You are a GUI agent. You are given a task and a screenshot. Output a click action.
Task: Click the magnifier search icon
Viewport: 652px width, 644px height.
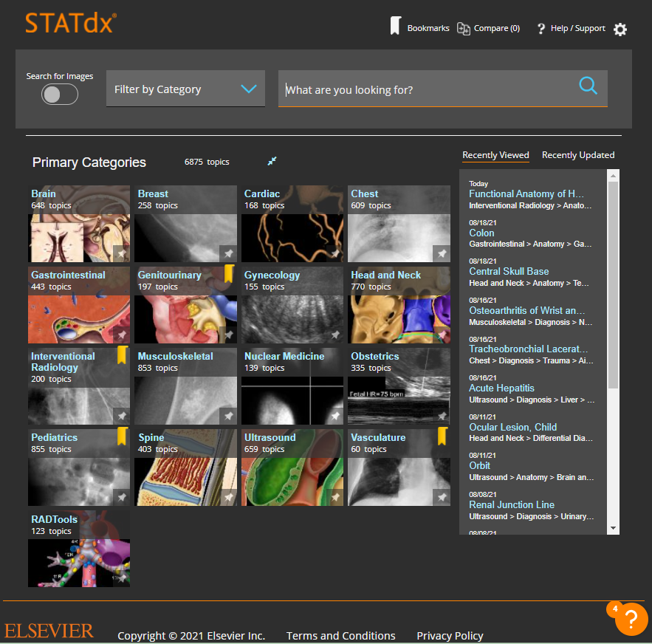[x=588, y=86]
